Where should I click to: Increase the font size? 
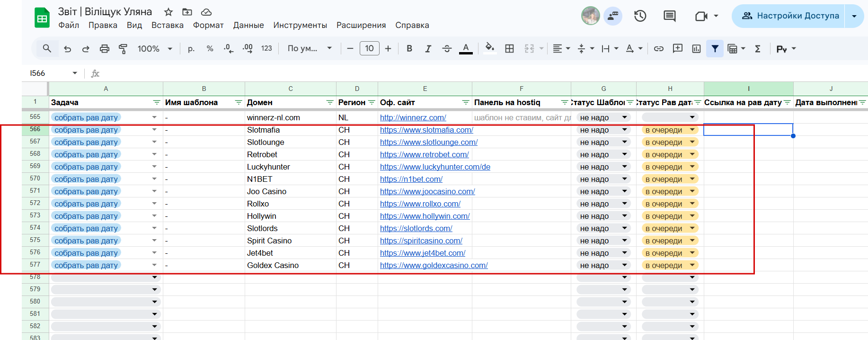pos(388,48)
